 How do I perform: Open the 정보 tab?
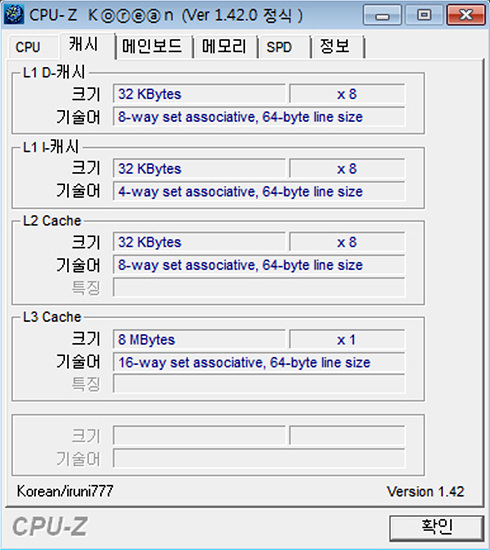[337, 47]
